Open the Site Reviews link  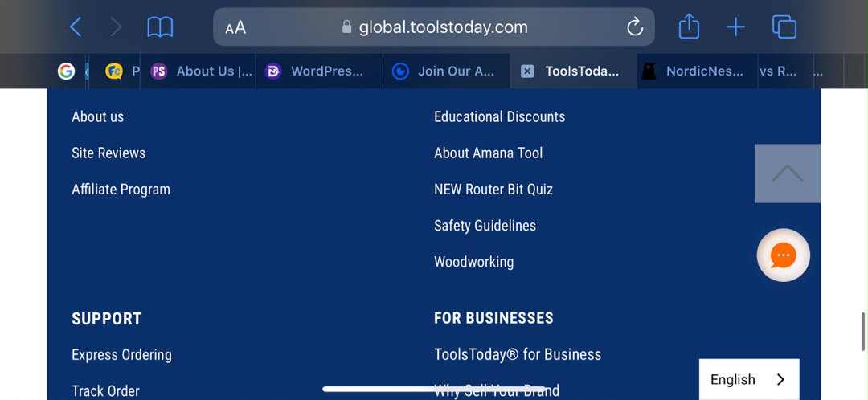coord(108,153)
